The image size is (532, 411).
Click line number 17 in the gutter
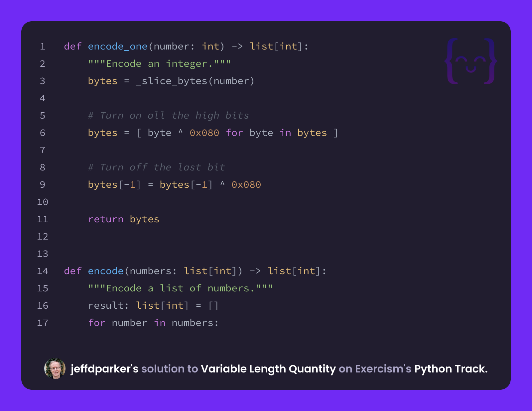tap(43, 323)
